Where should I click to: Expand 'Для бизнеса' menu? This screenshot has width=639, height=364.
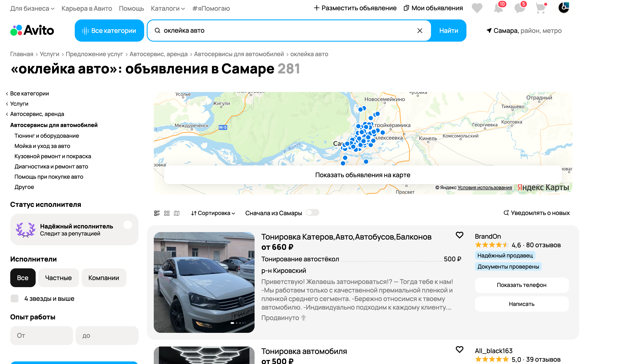32,8
